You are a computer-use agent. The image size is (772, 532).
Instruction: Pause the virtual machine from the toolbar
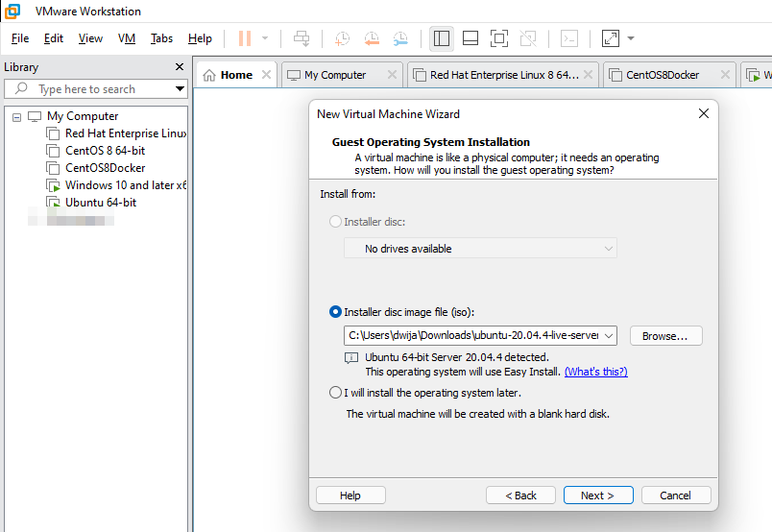click(x=245, y=38)
